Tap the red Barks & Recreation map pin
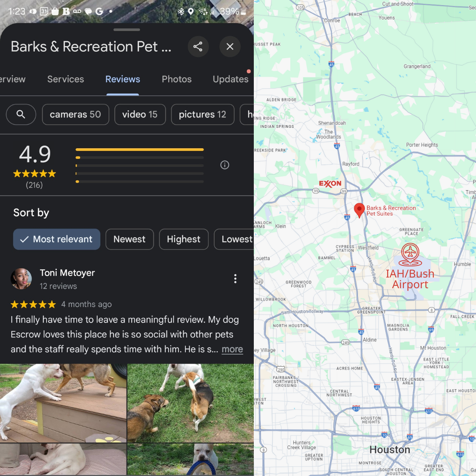Screen dimensions: 476x476 point(359,210)
